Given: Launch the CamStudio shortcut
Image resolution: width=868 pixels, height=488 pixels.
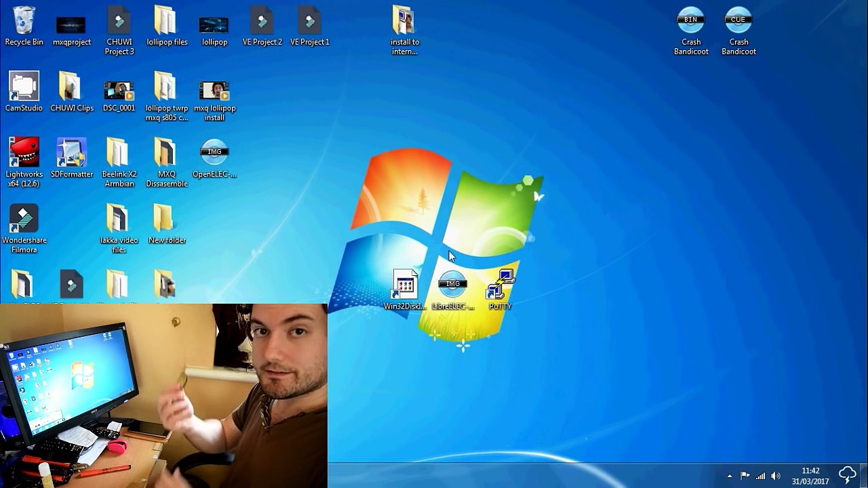Looking at the screenshot, I should coord(24,92).
